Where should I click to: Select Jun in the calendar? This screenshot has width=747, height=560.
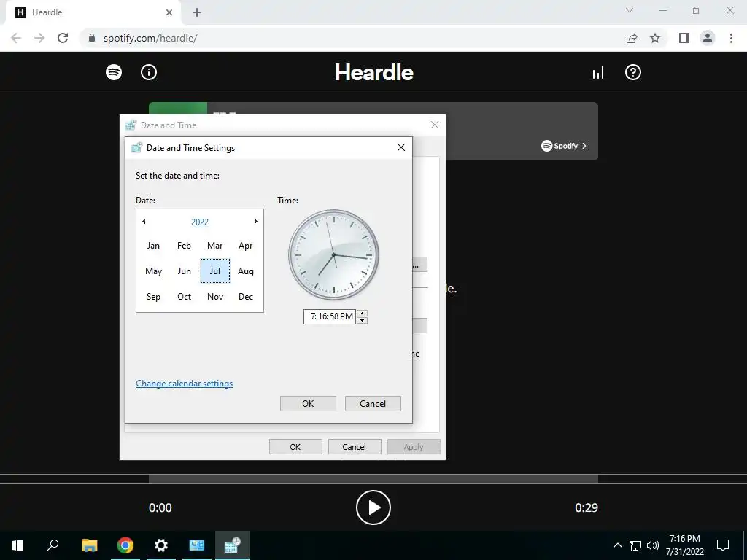[x=184, y=271]
